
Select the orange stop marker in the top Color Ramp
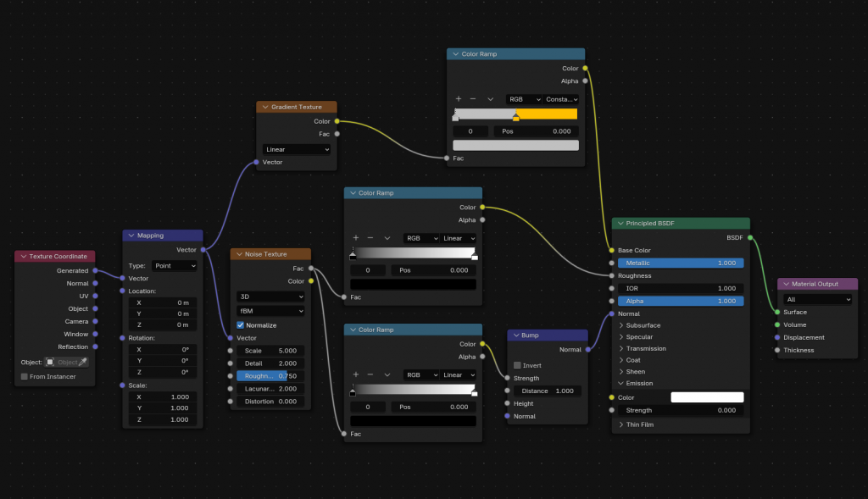click(515, 118)
